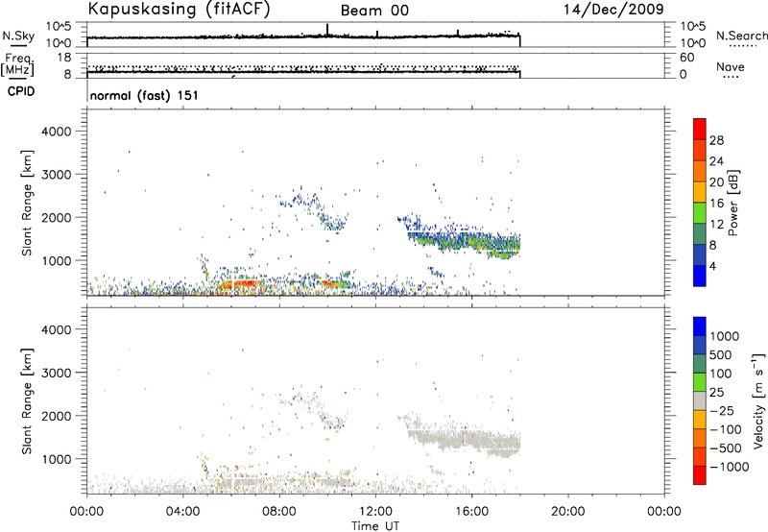The image size is (768, 532).
Task: Click the "N.Sky" legend label
Action: 18,36
